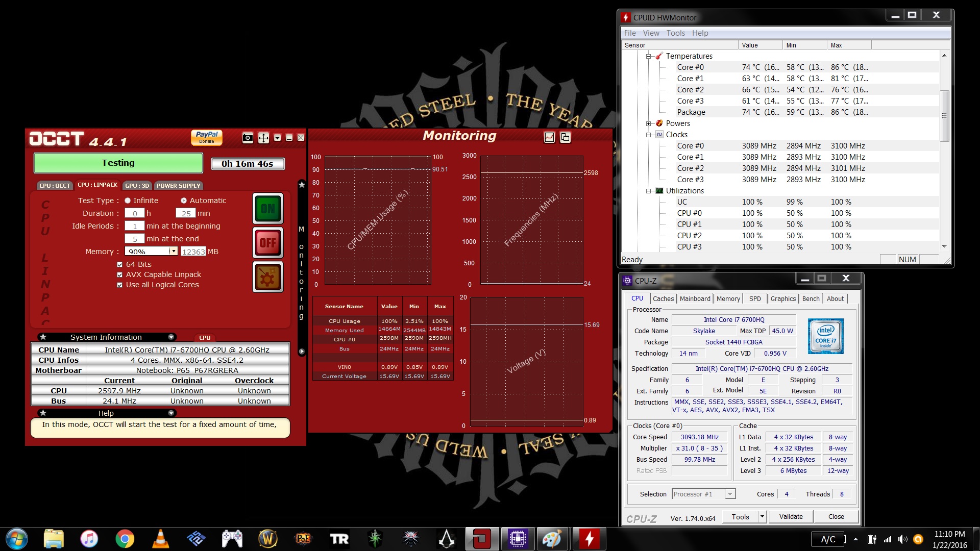This screenshot has height=551, width=980.
Task: Open the Help menu in HWMonitor
Action: point(700,33)
